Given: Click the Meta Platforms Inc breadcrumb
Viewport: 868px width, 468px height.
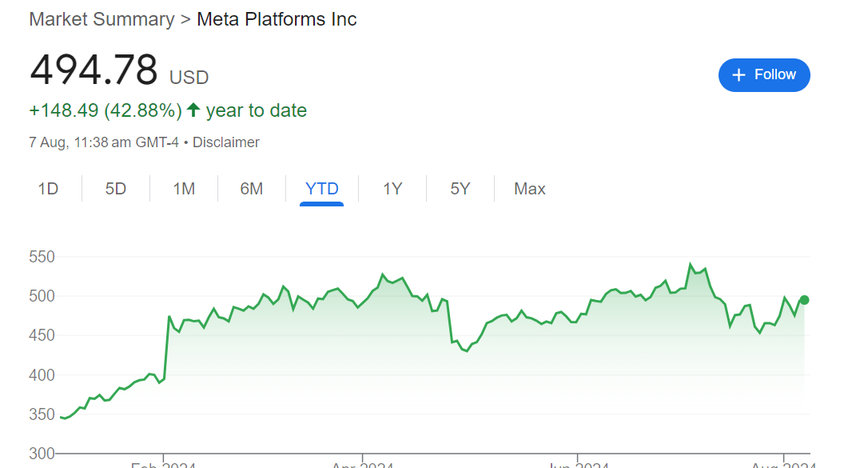Looking at the screenshot, I should (277, 18).
